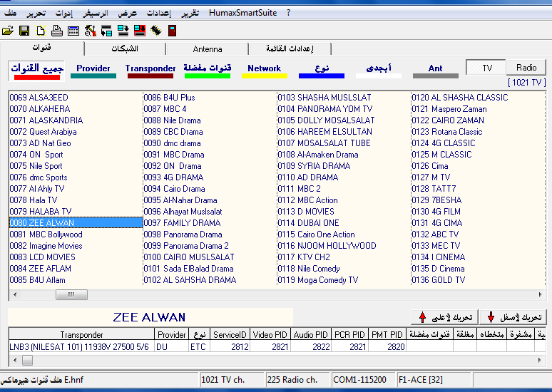The height and width of the screenshot is (392, 552).
Task: Open the إعدادات menu
Action: click(x=159, y=14)
